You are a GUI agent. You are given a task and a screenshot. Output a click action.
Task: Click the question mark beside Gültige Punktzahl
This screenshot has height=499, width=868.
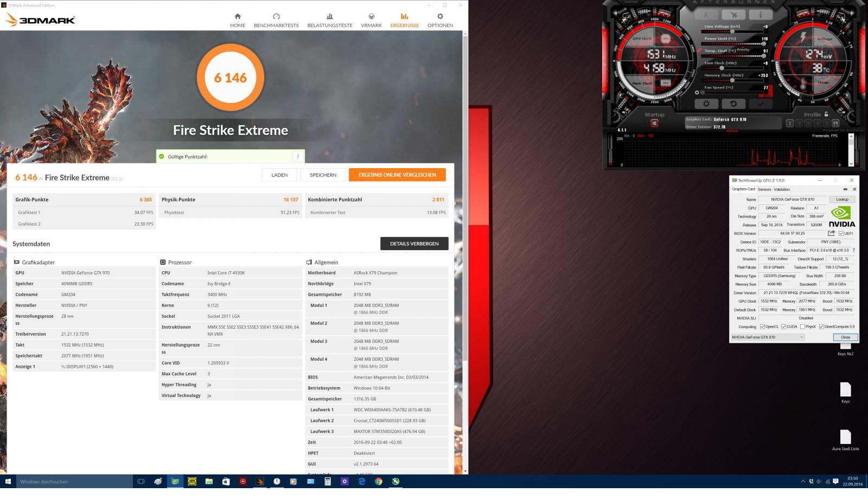(x=298, y=156)
